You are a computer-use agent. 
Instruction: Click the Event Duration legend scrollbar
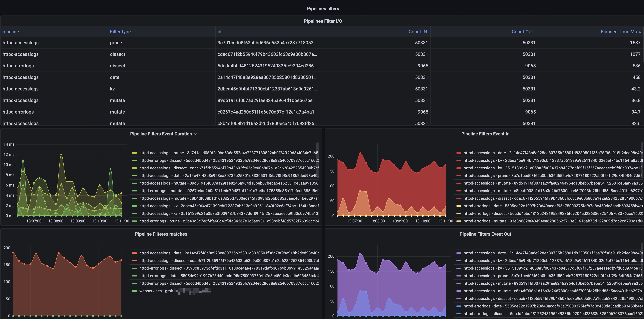[318, 160]
